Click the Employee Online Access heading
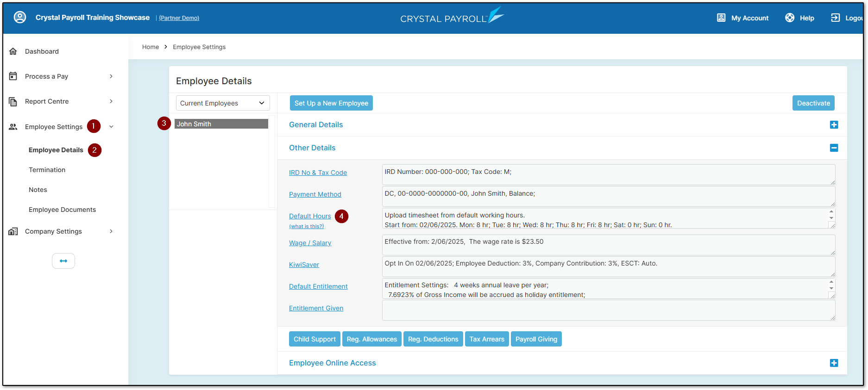The height and width of the screenshot is (390, 868). tap(333, 363)
